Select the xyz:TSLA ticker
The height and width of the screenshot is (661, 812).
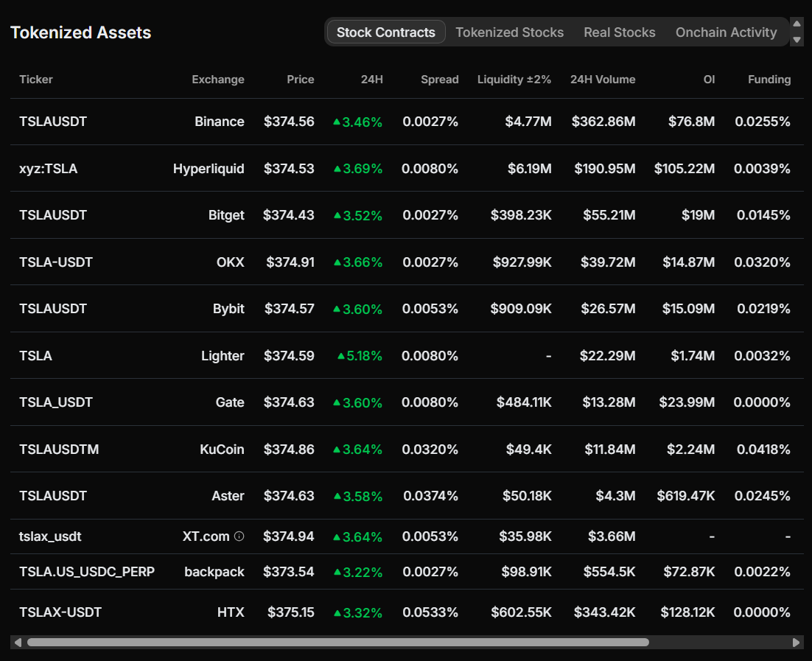pyautogui.click(x=48, y=169)
